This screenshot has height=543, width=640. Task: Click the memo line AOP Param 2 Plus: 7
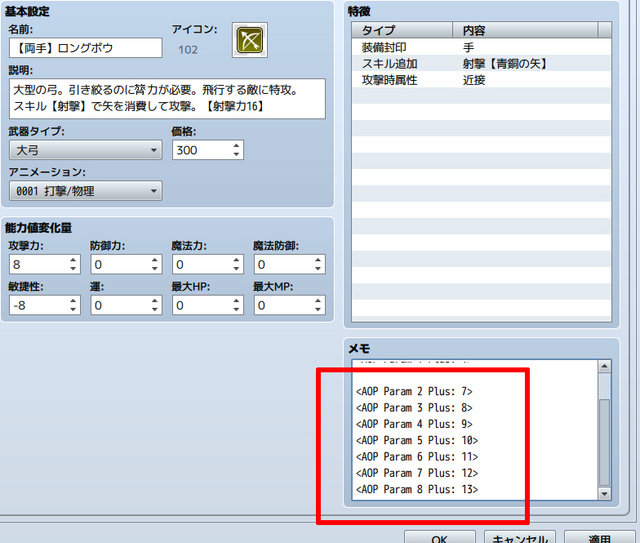click(414, 391)
